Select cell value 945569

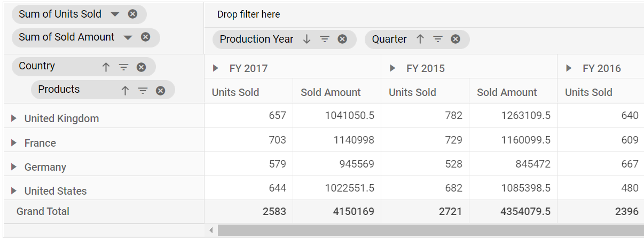[337, 164]
